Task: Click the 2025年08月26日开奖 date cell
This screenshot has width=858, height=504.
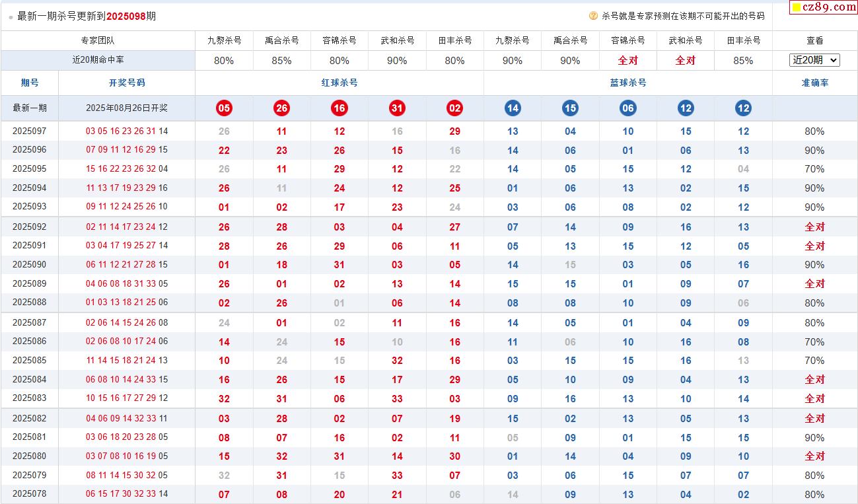Action: click(127, 108)
